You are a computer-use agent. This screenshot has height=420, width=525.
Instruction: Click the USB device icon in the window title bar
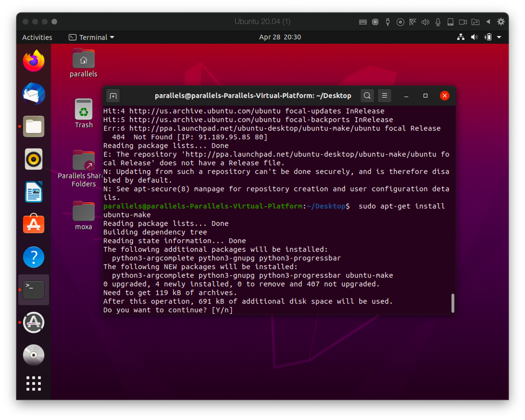click(x=387, y=22)
